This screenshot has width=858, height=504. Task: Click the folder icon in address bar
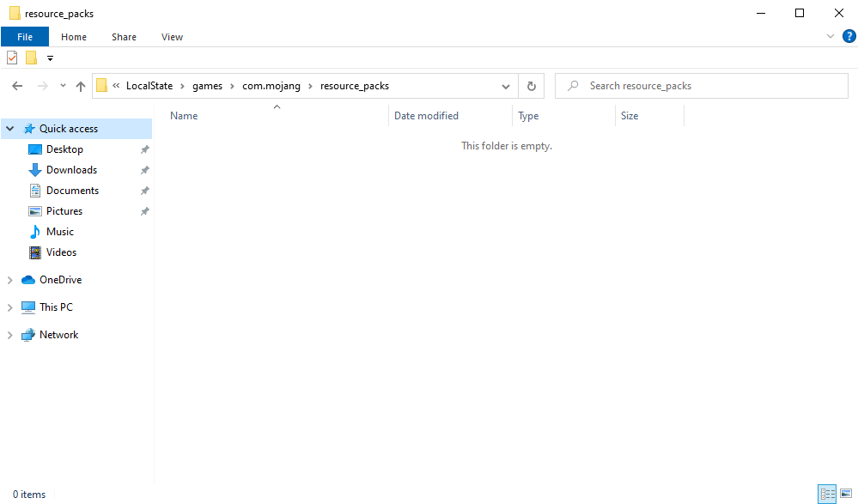coord(102,86)
